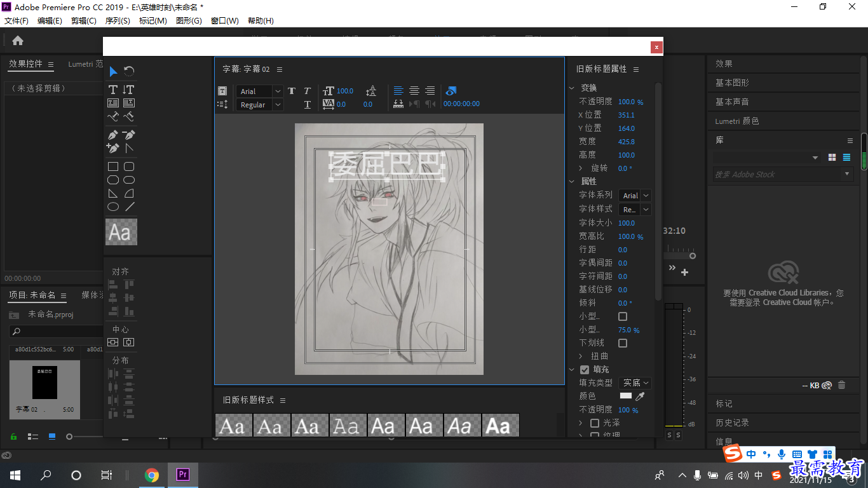Viewport: 868px width, 488px height.
Task: Open the 图形(G) menu
Action: click(189, 21)
